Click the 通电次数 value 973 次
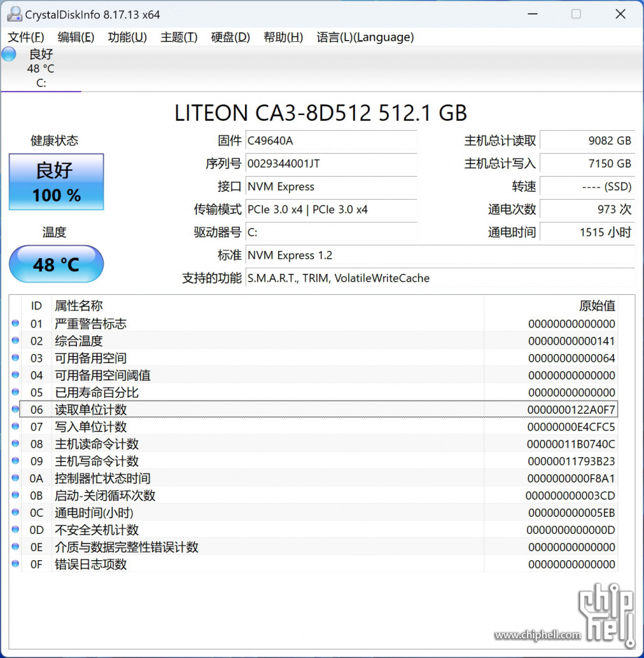Viewport: 644px width, 658px height. click(x=587, y=209)
